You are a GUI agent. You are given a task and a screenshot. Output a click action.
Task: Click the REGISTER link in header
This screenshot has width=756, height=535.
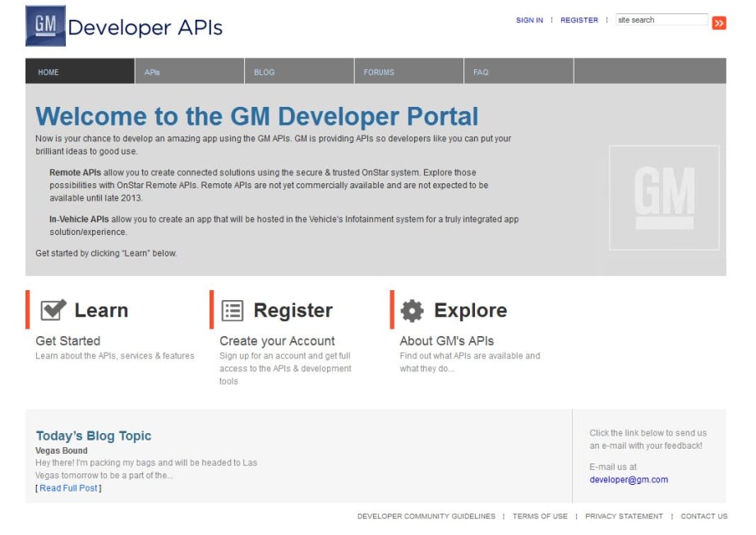(x=579, y=21)
